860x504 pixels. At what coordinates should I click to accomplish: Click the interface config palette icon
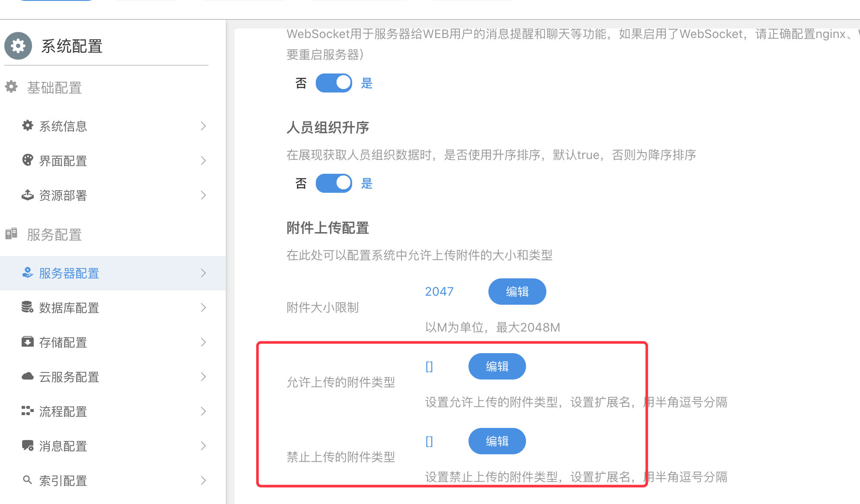(28, 160)
